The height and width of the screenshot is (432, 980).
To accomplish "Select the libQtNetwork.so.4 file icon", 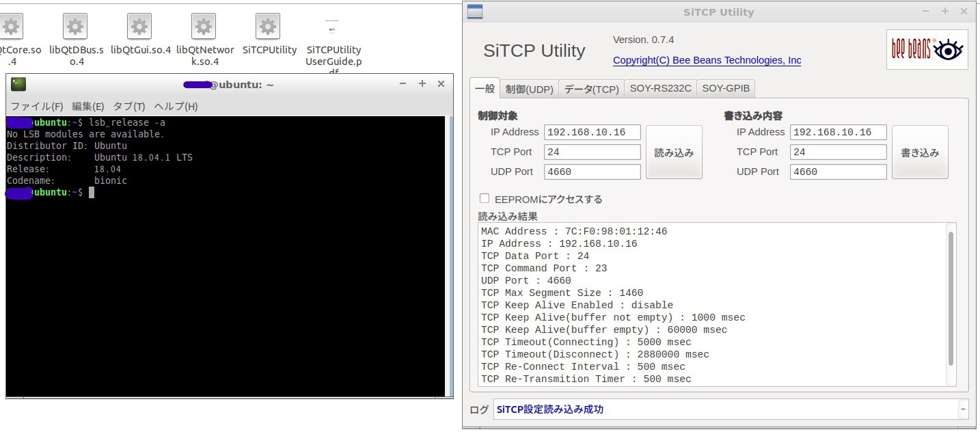I will click(x=204, y=27).
